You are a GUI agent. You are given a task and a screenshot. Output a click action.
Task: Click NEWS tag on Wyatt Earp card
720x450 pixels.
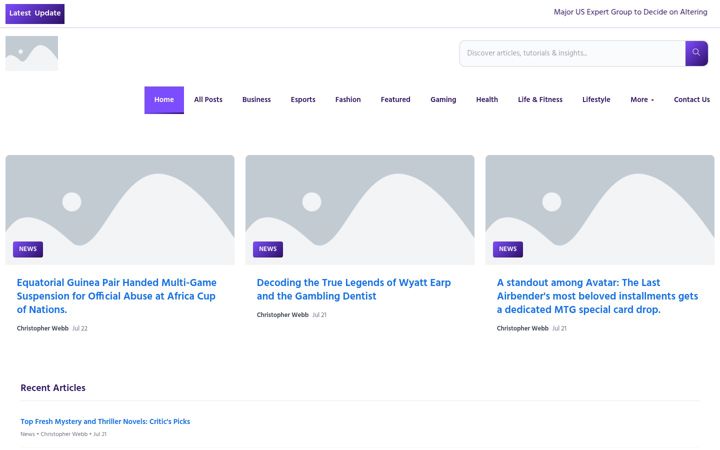coord(268,249)
